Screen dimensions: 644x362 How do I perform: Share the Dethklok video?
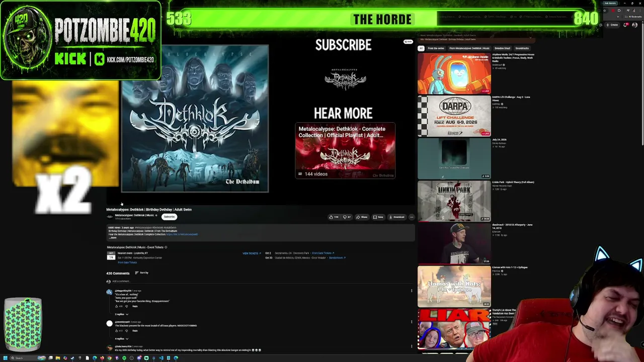click(362, 217)
